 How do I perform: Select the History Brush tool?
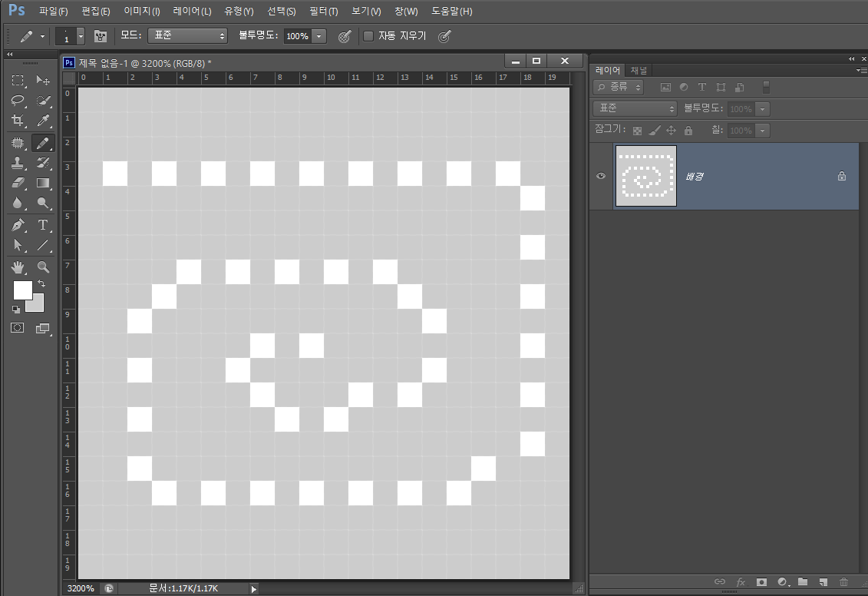point(43,163)
